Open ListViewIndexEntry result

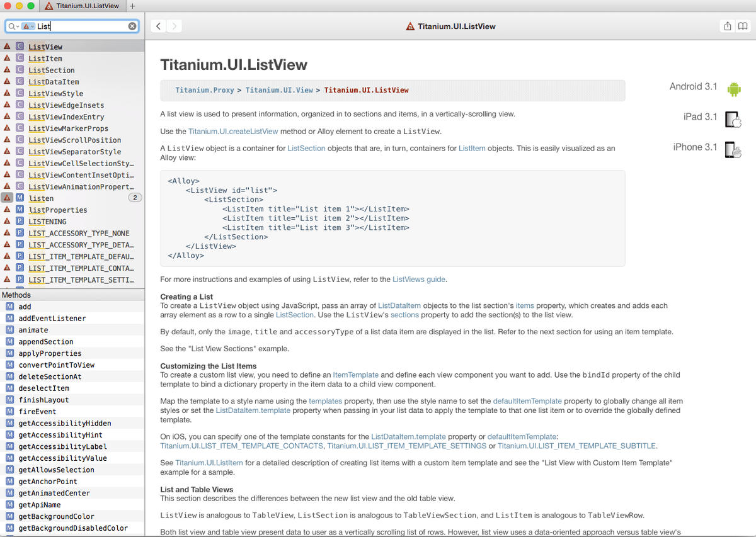coord(72,116)
